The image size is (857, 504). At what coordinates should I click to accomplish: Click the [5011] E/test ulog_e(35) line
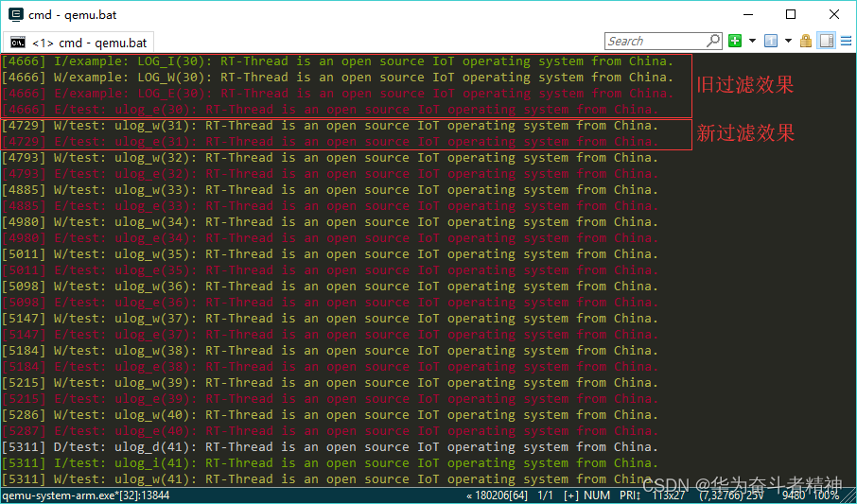coord(329,270)
